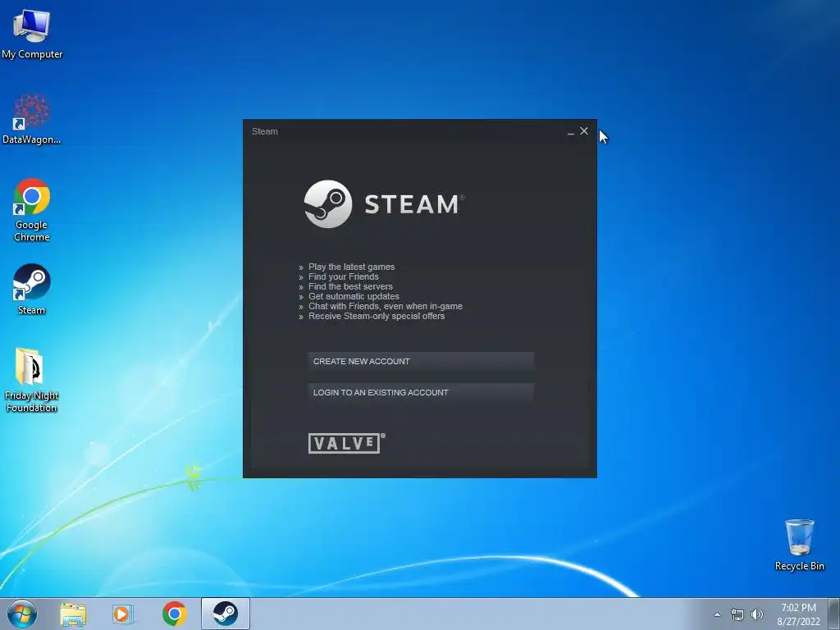Minimize the Steam window
840x630 pixels.
click(x=571, y=132)
